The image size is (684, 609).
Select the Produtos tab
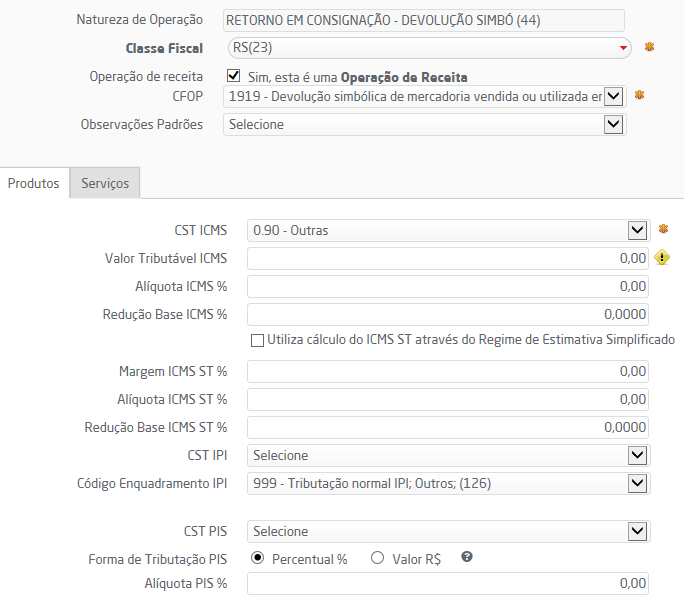click(34, 183)
